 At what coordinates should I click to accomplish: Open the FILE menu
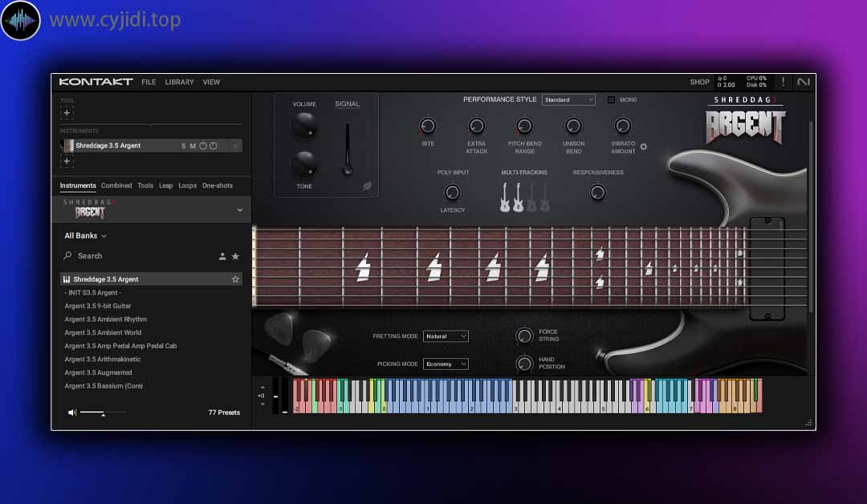click(149, 82)
